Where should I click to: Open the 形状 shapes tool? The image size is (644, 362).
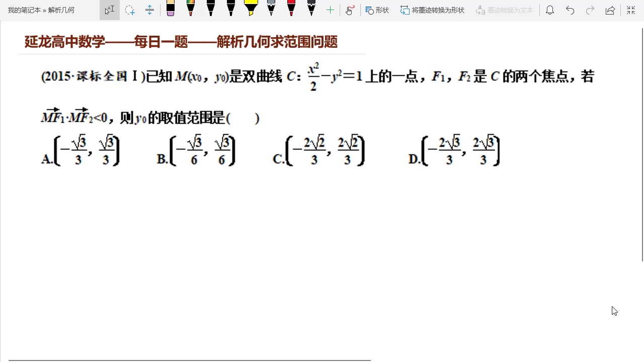377,10
